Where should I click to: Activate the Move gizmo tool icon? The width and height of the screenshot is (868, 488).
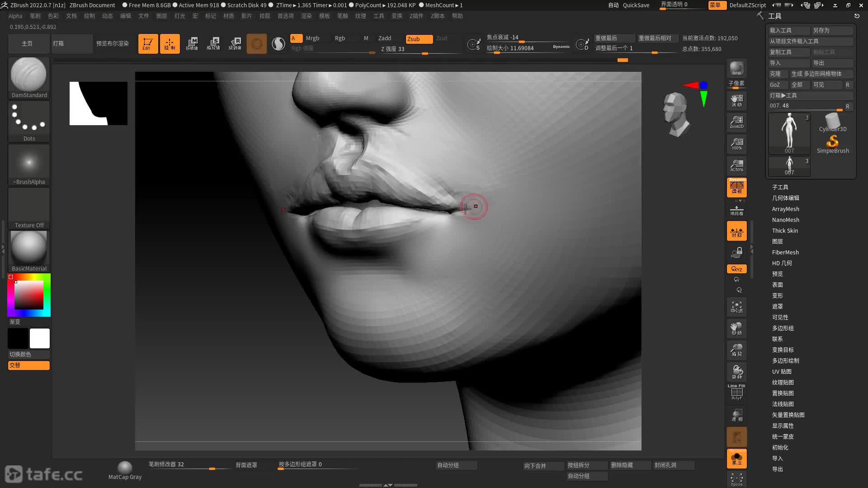click(192, 44)
